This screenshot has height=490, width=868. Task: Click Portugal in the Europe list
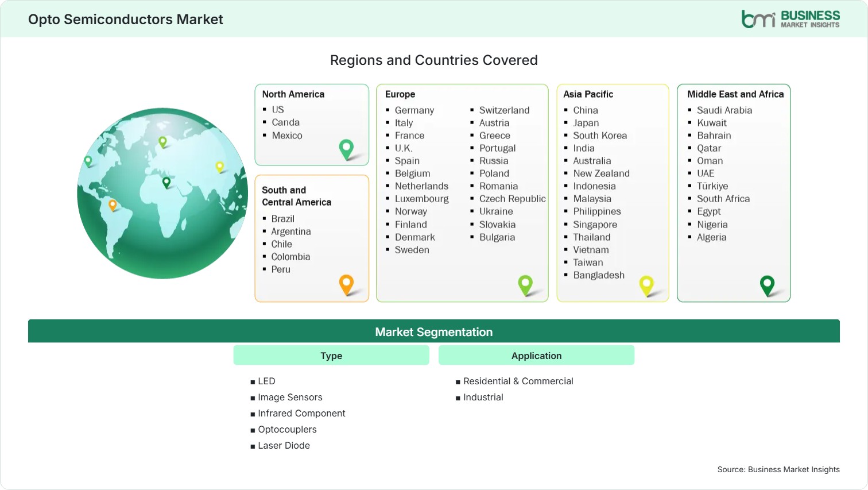click(x=498, y=148)
